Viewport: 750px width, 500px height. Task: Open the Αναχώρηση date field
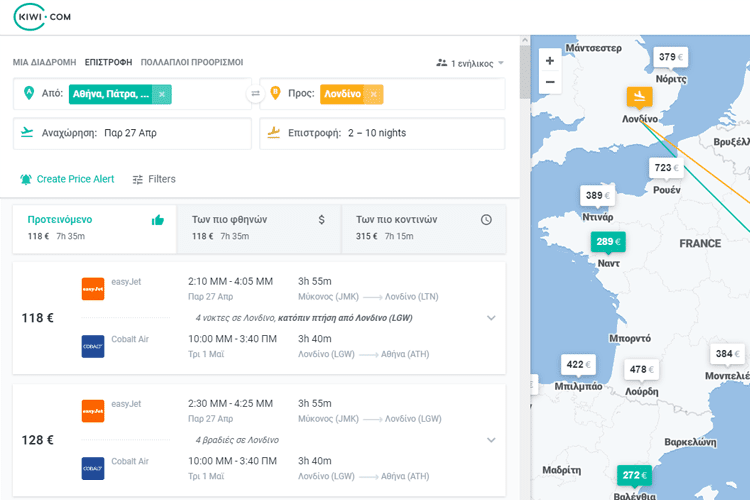(x=132, y=133)
